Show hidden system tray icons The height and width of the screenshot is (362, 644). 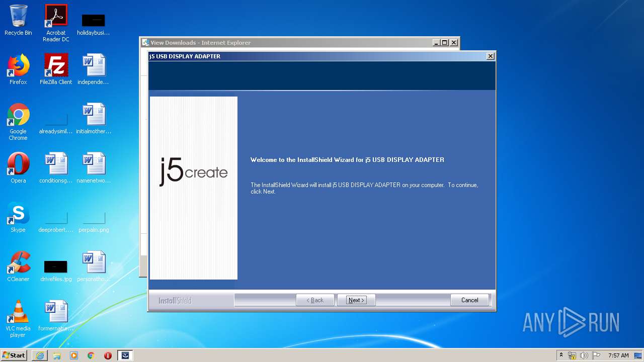tap(561, 355)
